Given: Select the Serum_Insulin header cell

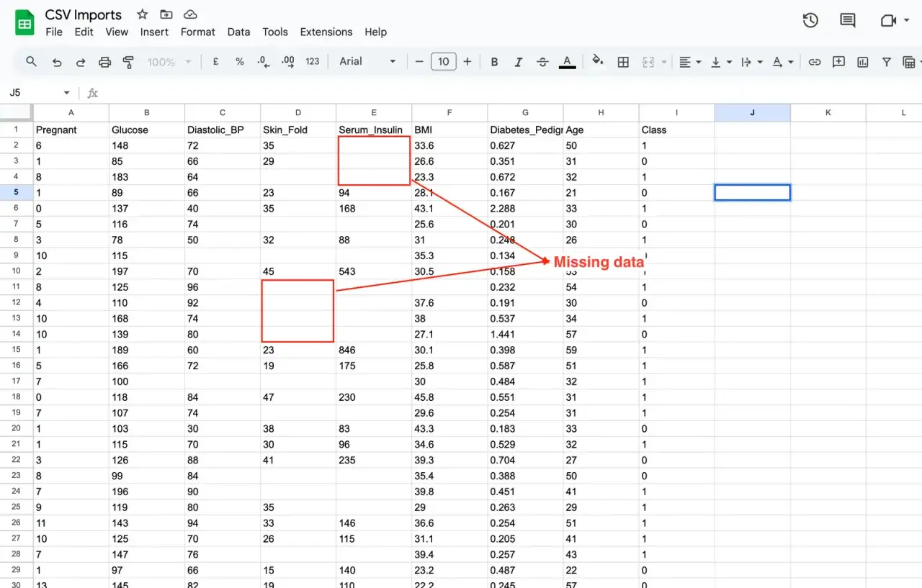Looking at the screenshot, I should point(374,130).
